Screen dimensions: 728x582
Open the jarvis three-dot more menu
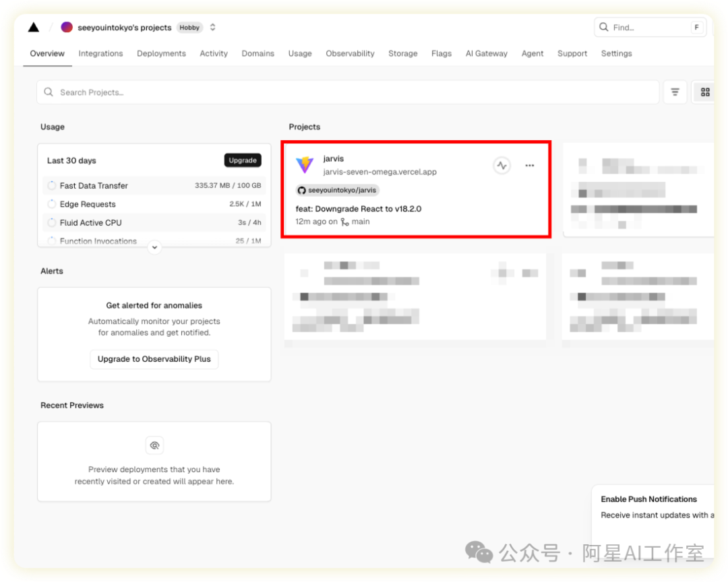[530, 165]
